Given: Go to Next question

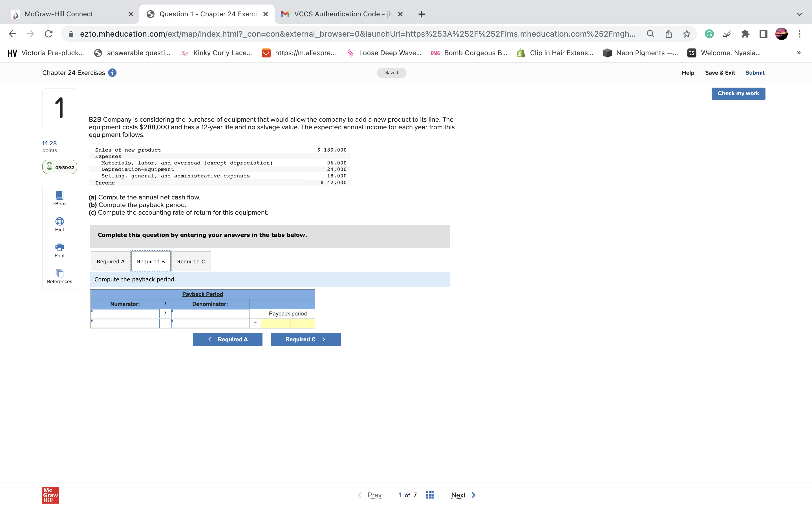Looking at the screenshot, I should 463,495.
